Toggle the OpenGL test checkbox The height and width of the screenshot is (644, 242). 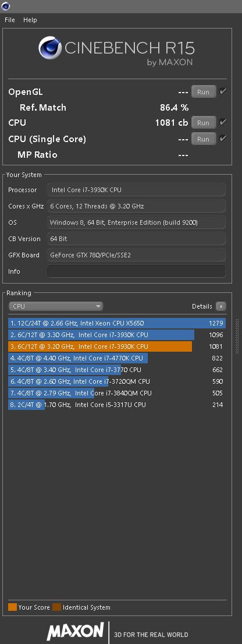pos(223,91)
